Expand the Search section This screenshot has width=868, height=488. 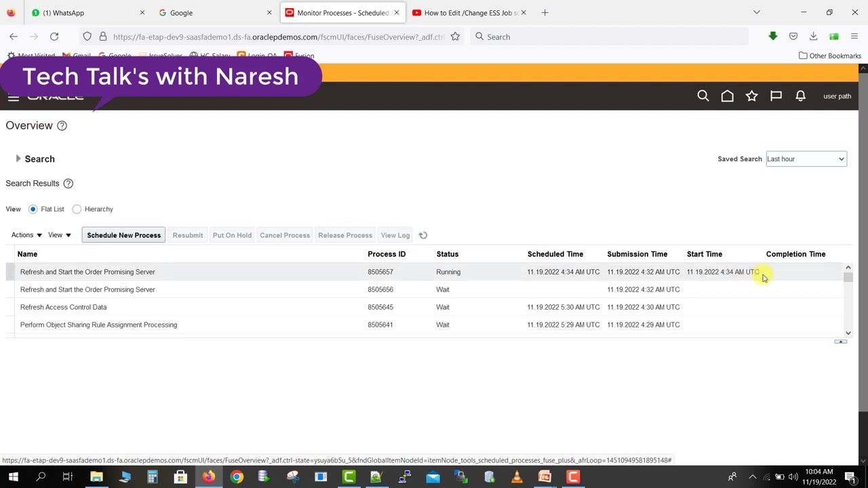[x=18, y=159]
